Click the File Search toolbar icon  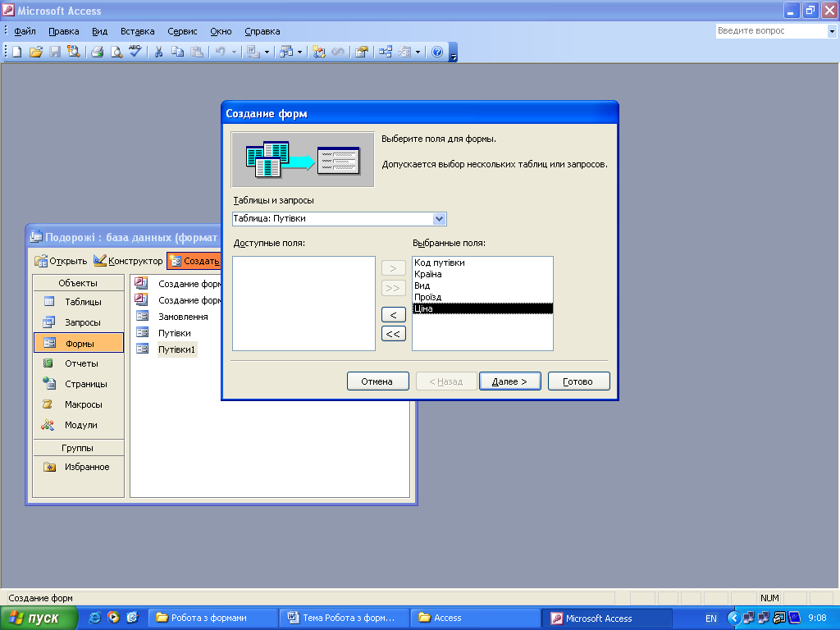click(73, 52)
